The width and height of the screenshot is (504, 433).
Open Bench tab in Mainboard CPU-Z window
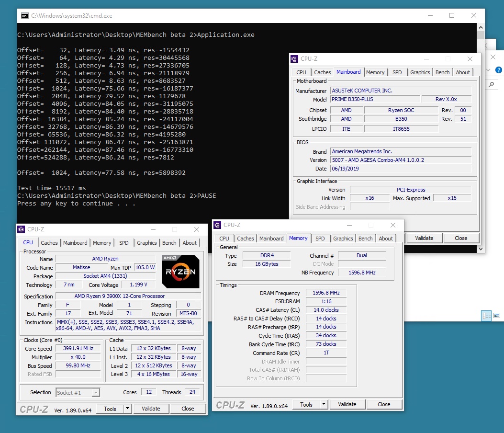pyautogui.click(x=443, y=72)
